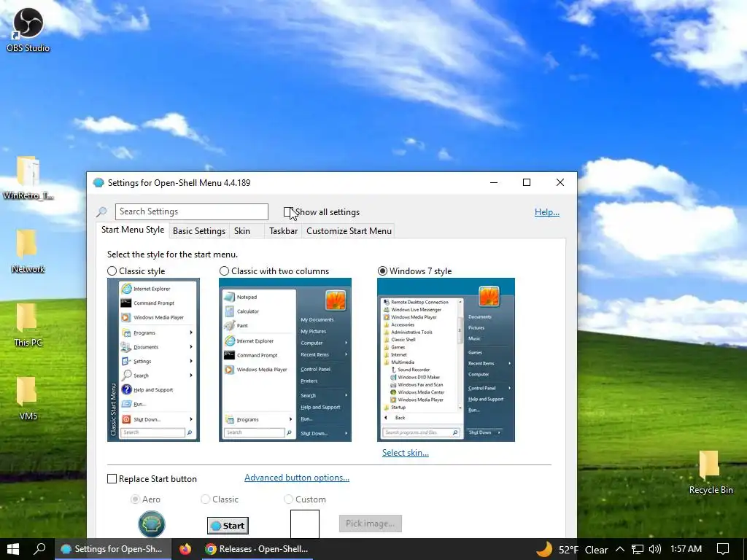Switch to Chrome Releases Open-Shell taskbar window
747x560 pixels.
tap(256, 549)
